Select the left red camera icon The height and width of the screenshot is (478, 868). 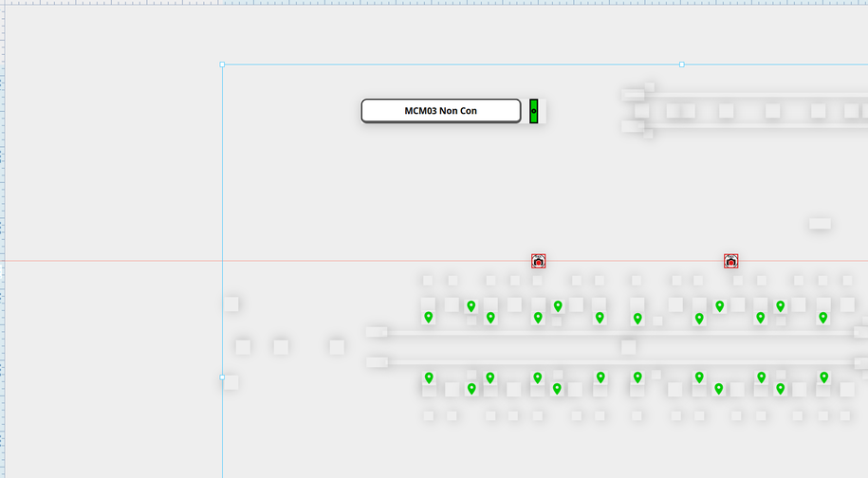click(x=538, y=261)
